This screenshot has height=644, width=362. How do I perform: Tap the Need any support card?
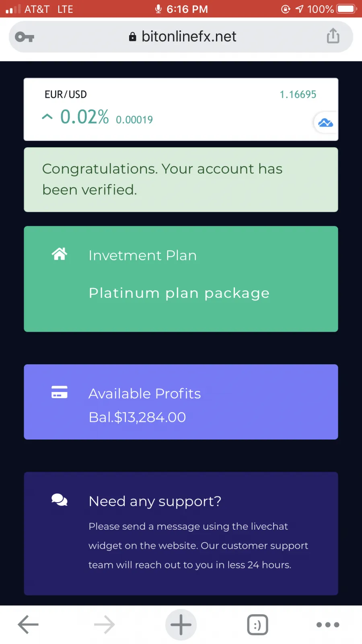coord(181,534)
